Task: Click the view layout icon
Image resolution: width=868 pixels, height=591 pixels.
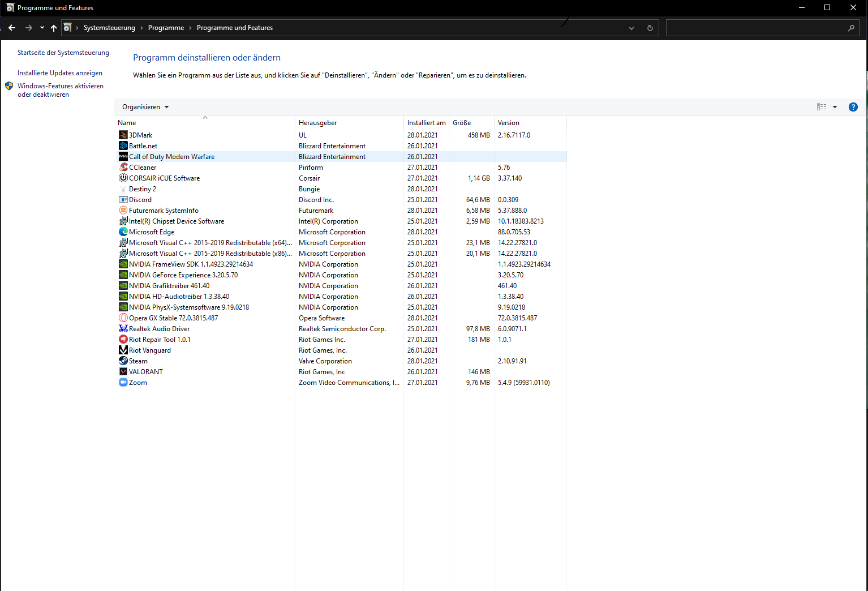Action: click(822, 107)
